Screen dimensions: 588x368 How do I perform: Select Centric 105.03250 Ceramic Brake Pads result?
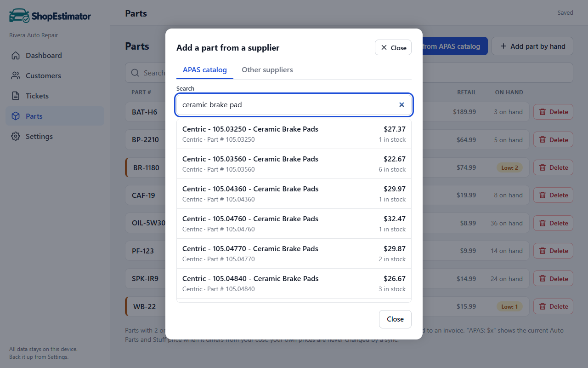294,134
